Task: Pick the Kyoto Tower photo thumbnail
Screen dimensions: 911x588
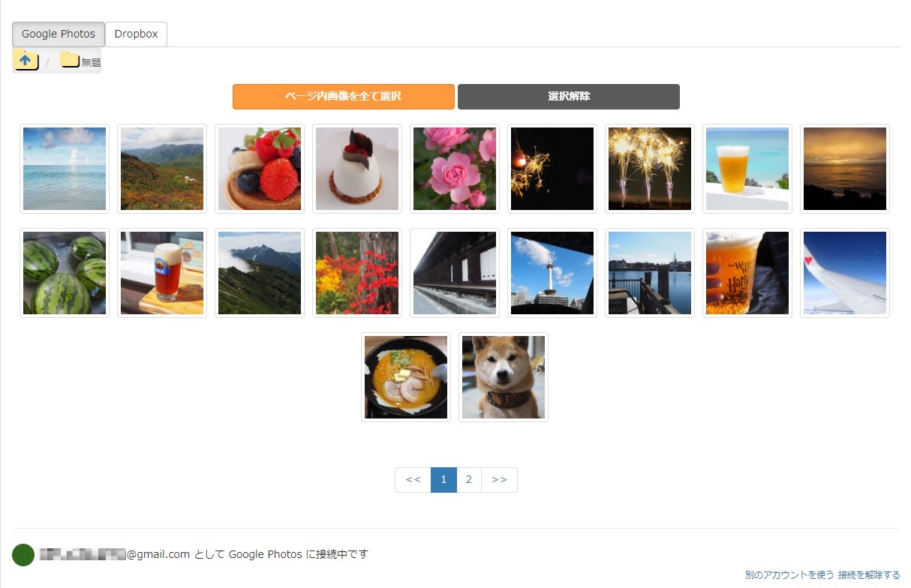Action: (x=552, y=273)
